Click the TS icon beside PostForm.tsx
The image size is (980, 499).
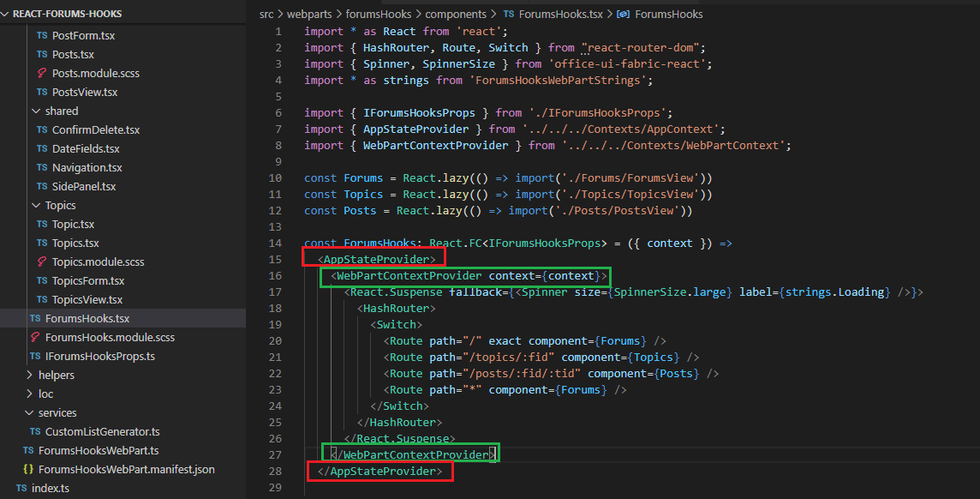[x=42, y=36]
